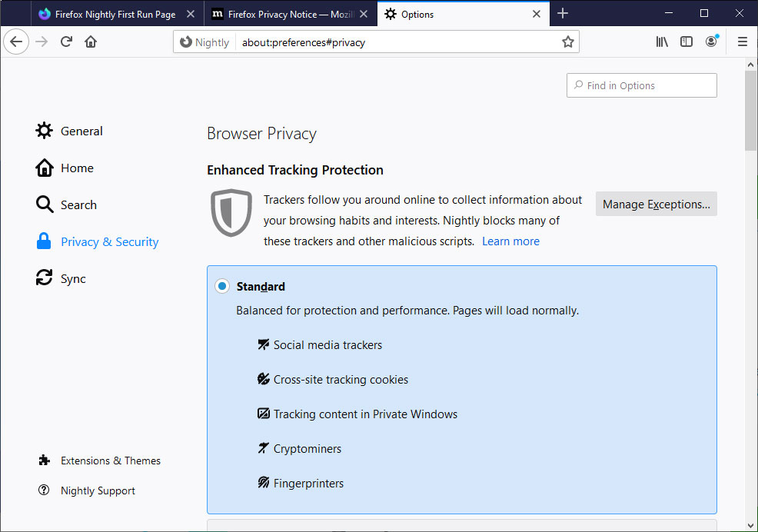Open a new tab with plus button
This screenshot has height=532, width=758.
coord(563,14)
